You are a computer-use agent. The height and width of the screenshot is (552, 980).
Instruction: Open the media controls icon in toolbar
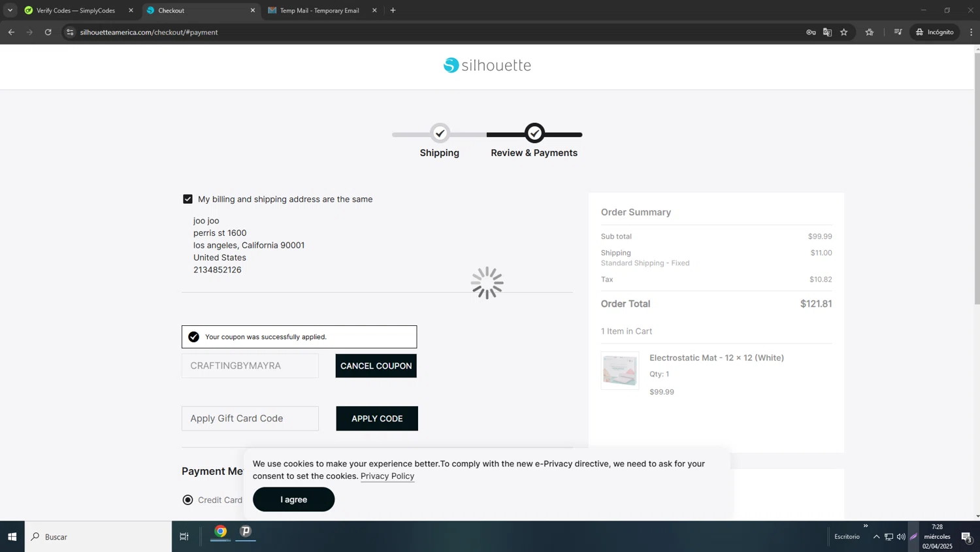coord(898,32)
